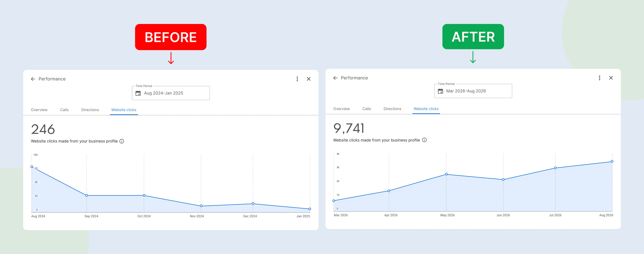Viewport: 644px width, 254px height.
Task: Click the 246 total clicks figure
Action: 43,129
